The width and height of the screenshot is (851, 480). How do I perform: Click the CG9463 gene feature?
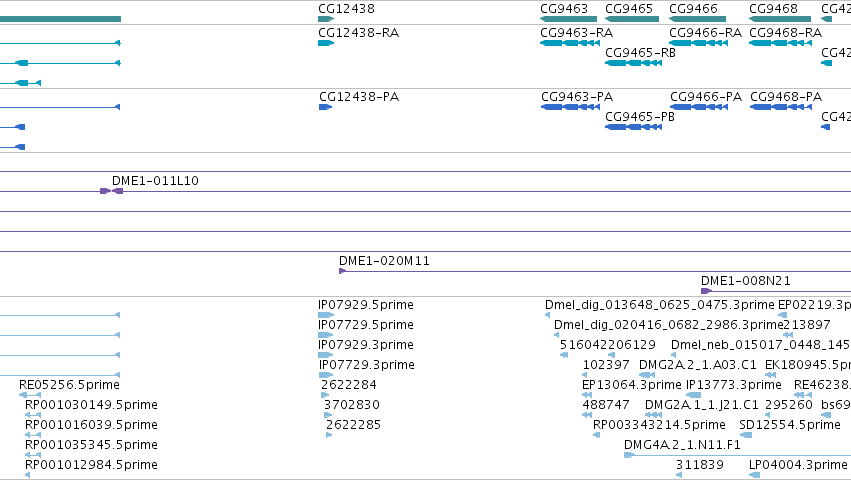568,19
